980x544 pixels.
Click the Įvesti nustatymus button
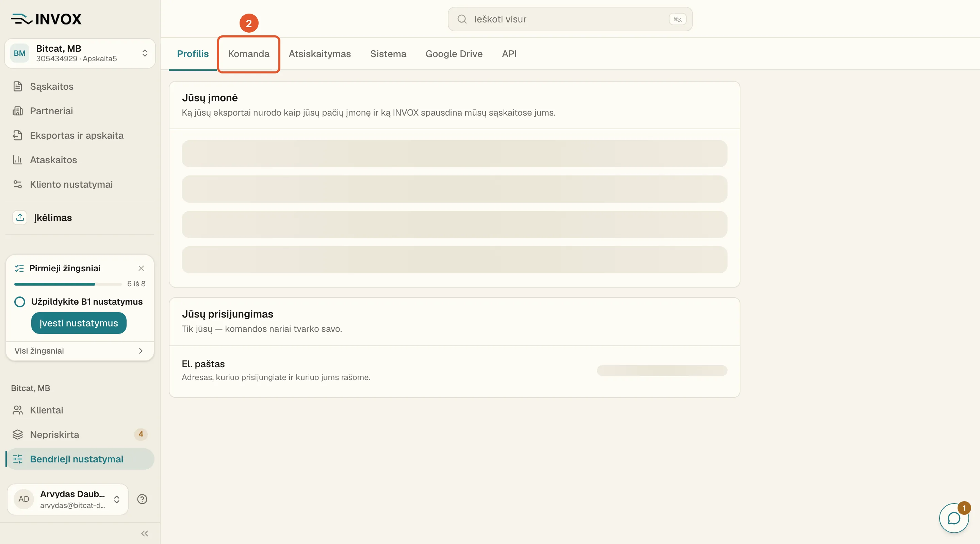tap(79, 323)
